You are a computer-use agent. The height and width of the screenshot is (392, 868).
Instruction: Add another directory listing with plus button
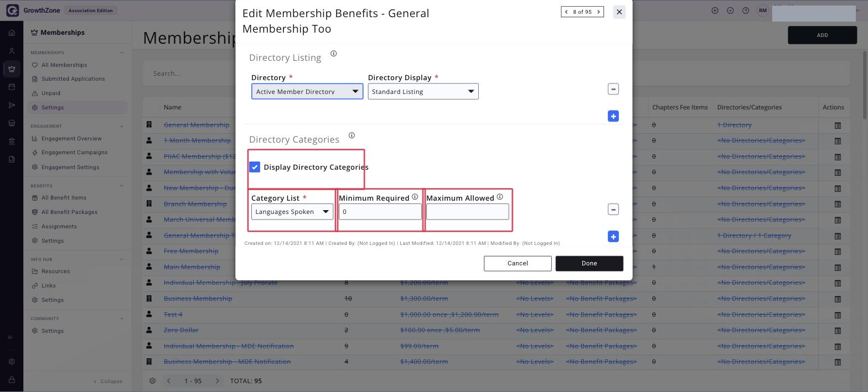[x=613, y=116]
